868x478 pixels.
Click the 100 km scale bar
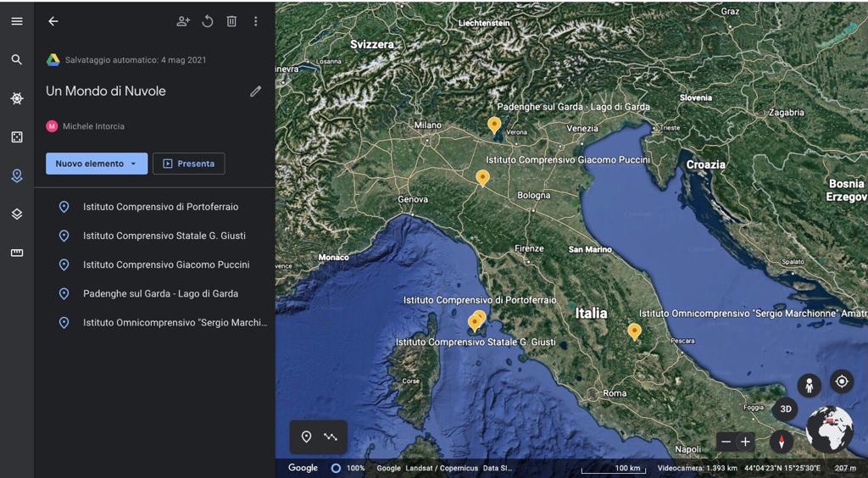pos(614,469)
